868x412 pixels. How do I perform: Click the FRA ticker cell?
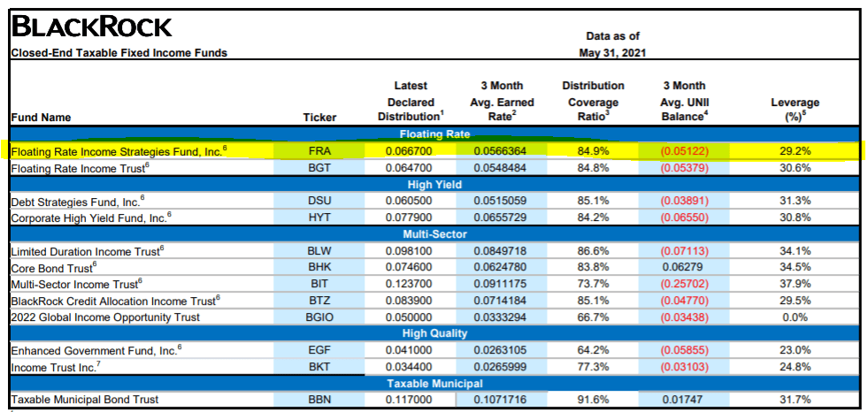[x=319, y=151]
